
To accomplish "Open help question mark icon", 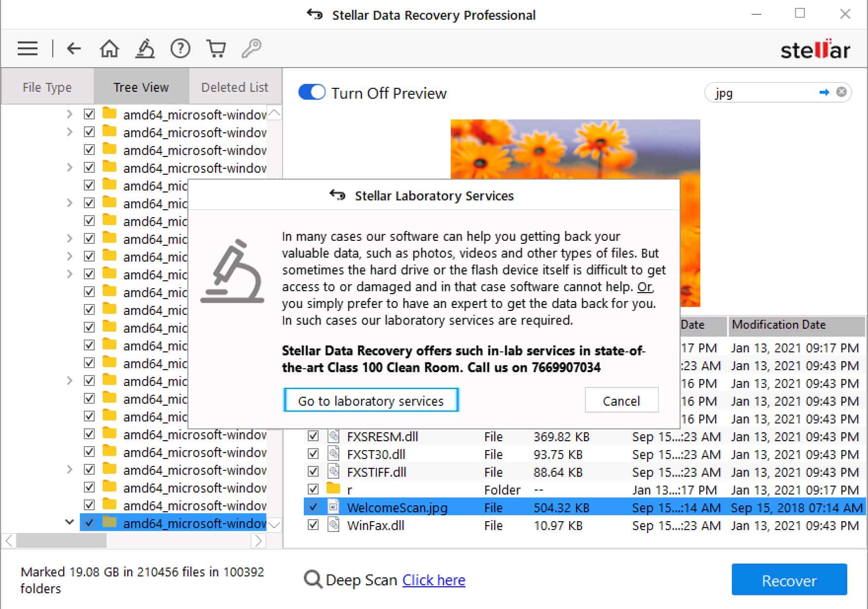I will 181,48.
